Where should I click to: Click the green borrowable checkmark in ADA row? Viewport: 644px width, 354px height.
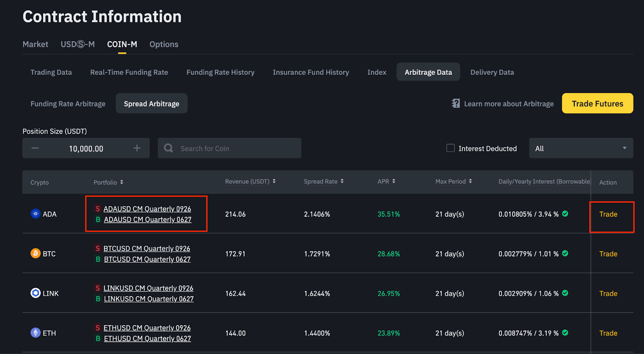pos(565,214)
